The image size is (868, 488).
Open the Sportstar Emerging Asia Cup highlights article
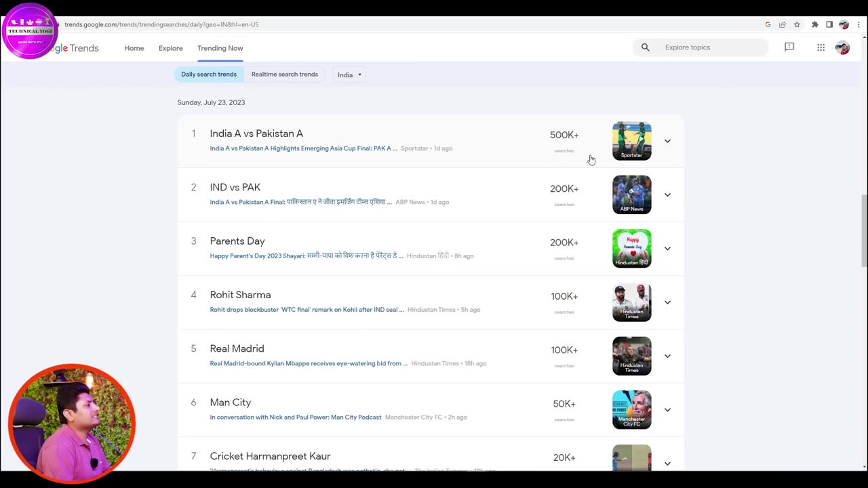tap(304, 148)
